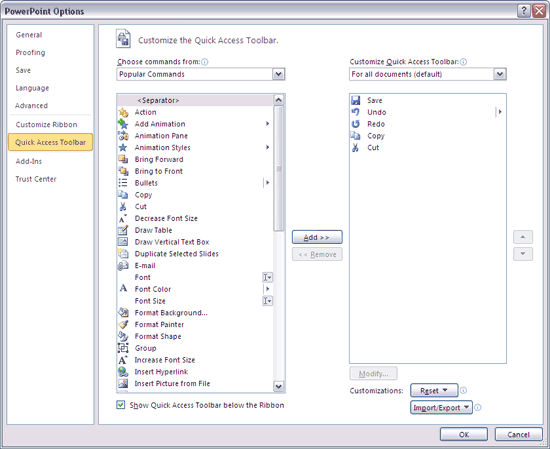Open the Add-Ins category
This screenshot has width=550, height=449.
tap(28, 161)
